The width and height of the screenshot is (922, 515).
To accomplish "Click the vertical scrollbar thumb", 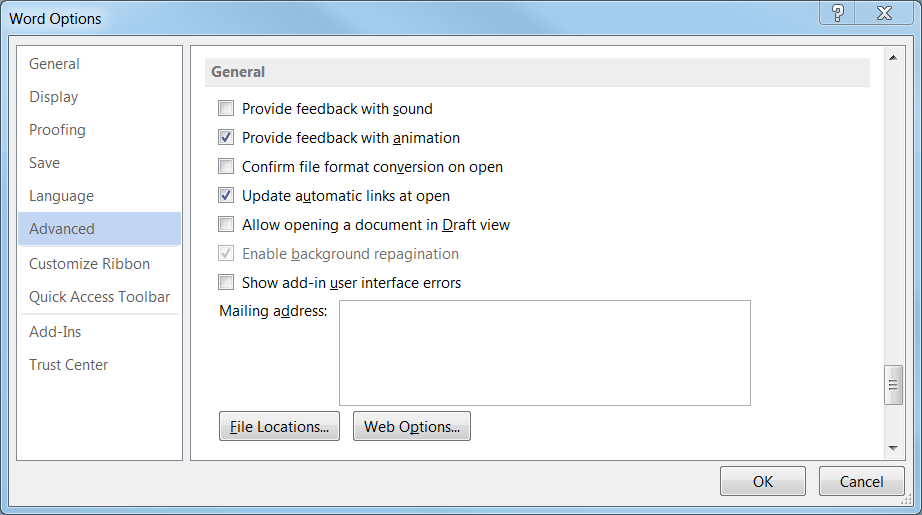I will click(893, 385).
